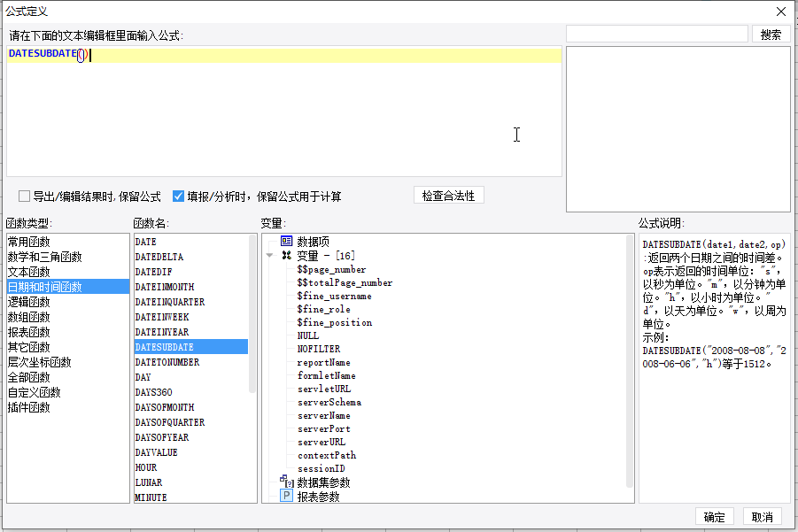Click the 搜索 search button
798x532 pixels.
[x=771, y=34]
